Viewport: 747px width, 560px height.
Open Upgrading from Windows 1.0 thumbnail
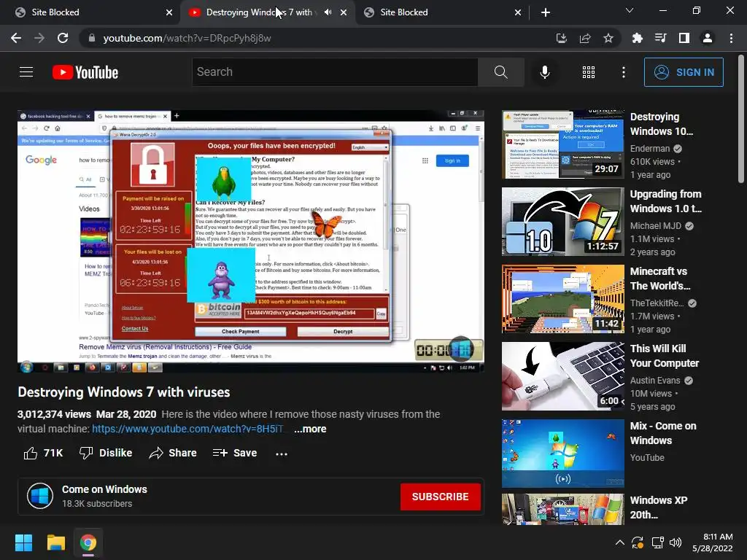562,222
